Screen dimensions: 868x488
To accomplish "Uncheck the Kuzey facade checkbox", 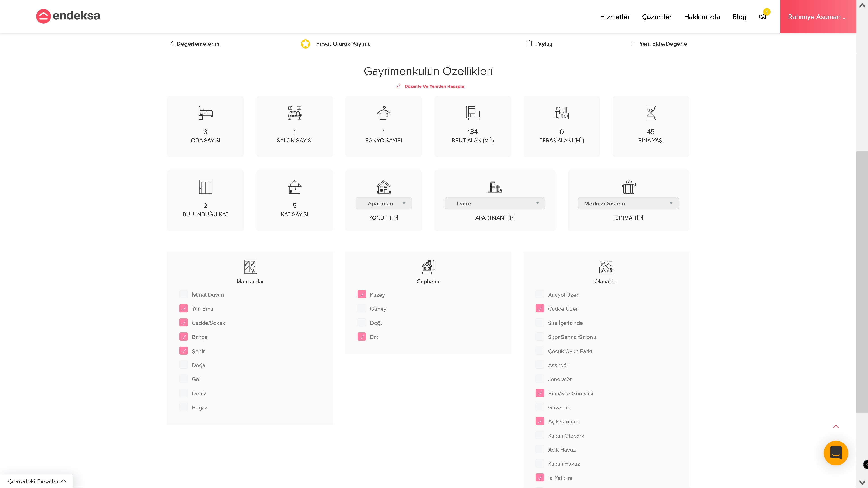I will 362,294.
